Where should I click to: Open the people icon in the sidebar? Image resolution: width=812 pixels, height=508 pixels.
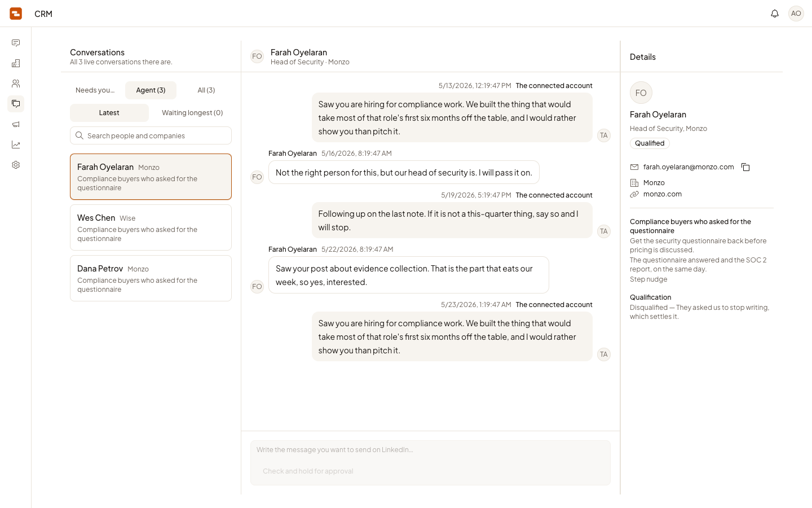point(16,84)
